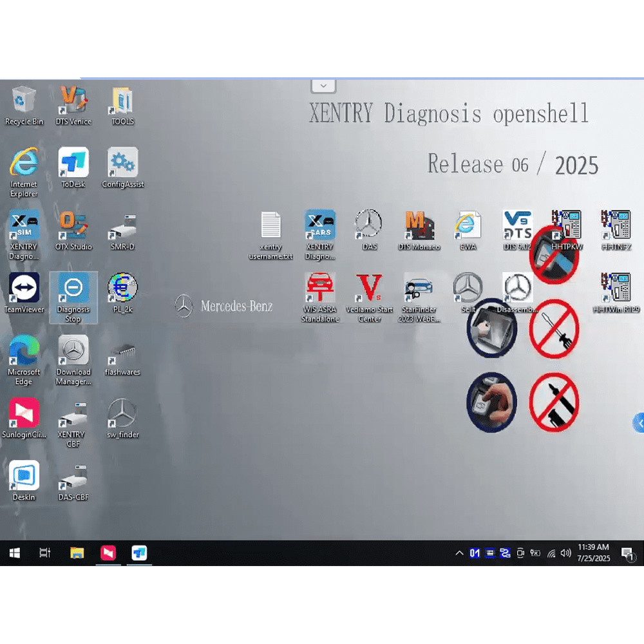Viewport: 644px width, 644px height.
Task: Launch Internet Explorer from desktop
Action: (x=24, y=173)
